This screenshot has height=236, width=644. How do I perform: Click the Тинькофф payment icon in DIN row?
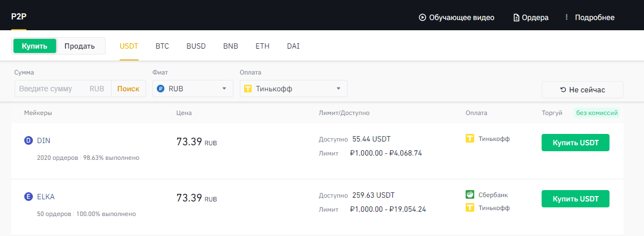click(470, 139)
